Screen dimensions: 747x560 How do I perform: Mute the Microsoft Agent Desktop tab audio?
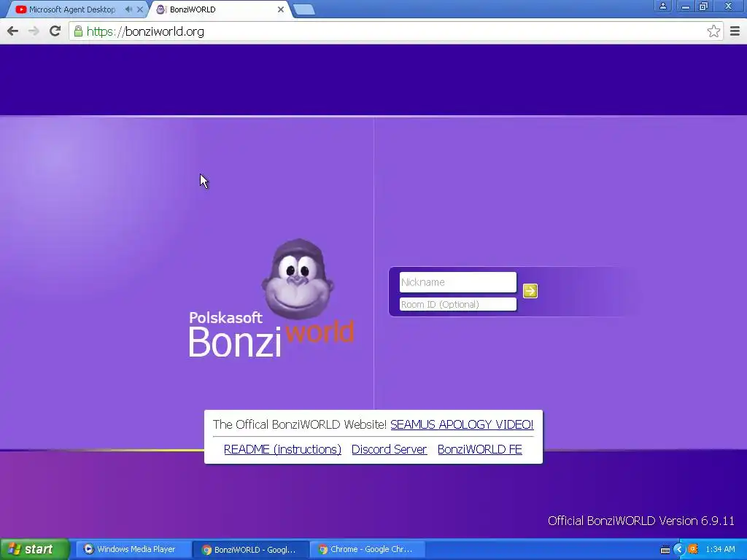[x=128, y=9]
